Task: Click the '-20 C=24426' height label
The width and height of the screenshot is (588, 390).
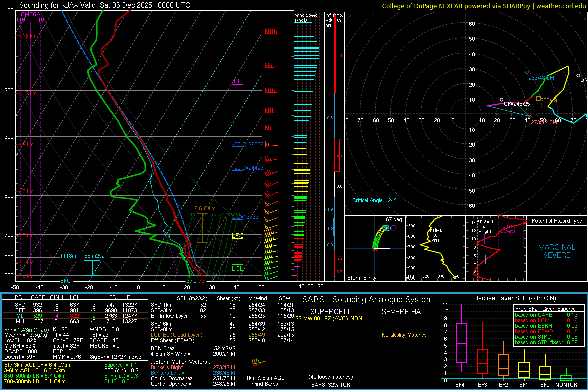Action: 248,168
